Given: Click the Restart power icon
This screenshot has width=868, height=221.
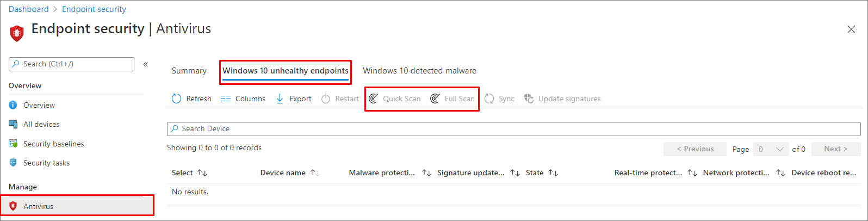Looking at the screenshot, I should [326, 99].
